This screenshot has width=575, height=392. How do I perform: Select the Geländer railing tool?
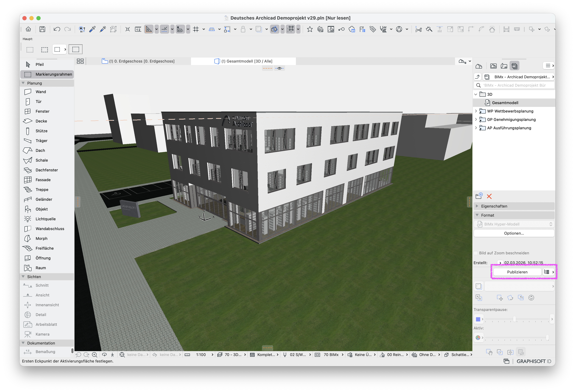[x=47, y=199]
